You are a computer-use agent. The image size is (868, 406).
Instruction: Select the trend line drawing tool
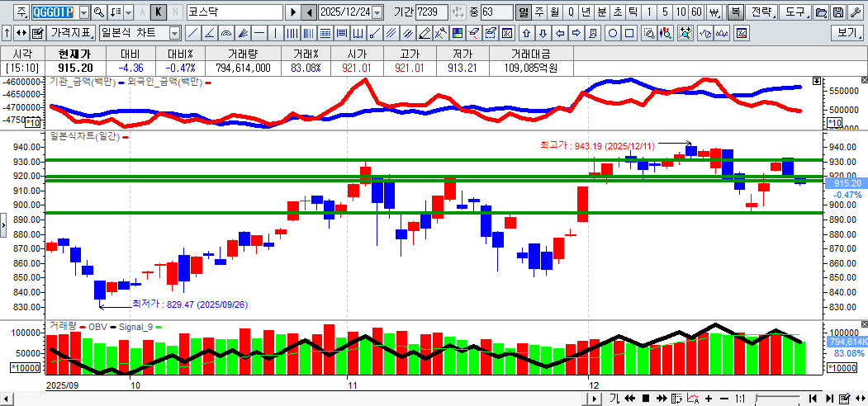pos(192,33)
